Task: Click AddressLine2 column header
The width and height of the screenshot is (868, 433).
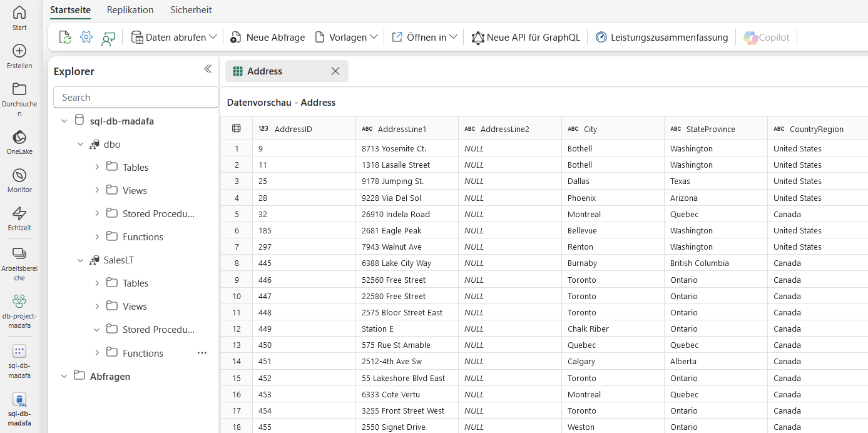Action: click(x=510, y=129)
